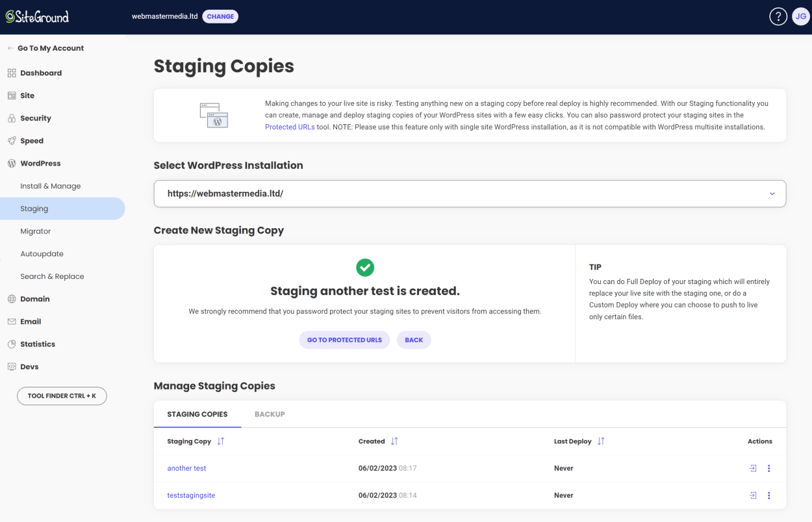Click the Security padlock icon
812x522 pixels.
(x=12, y=118)
